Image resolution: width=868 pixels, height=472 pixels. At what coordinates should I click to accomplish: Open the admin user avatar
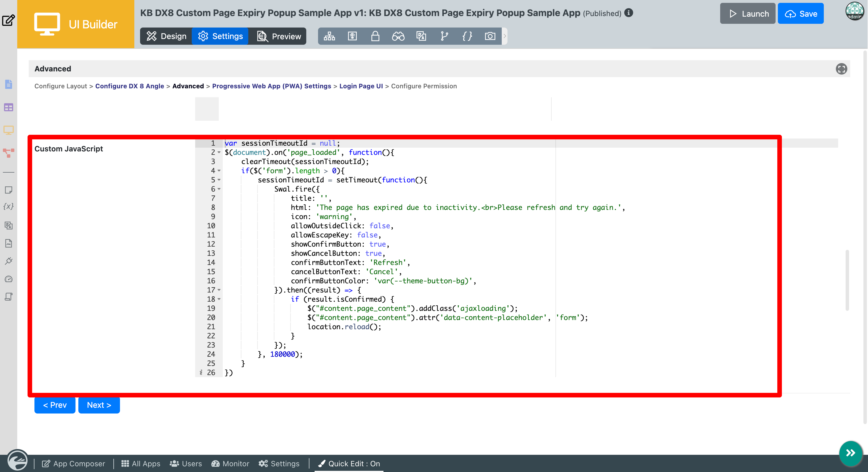click(855, 11)
